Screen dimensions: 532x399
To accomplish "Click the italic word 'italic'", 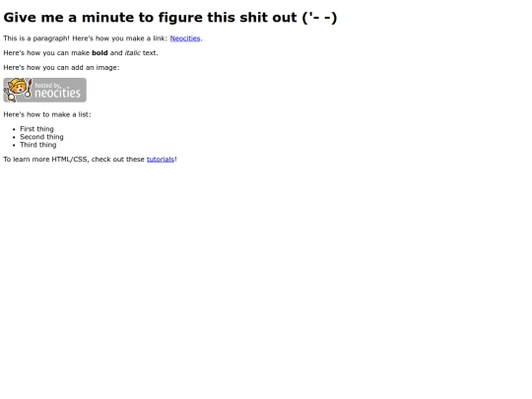I will [133, 53].
